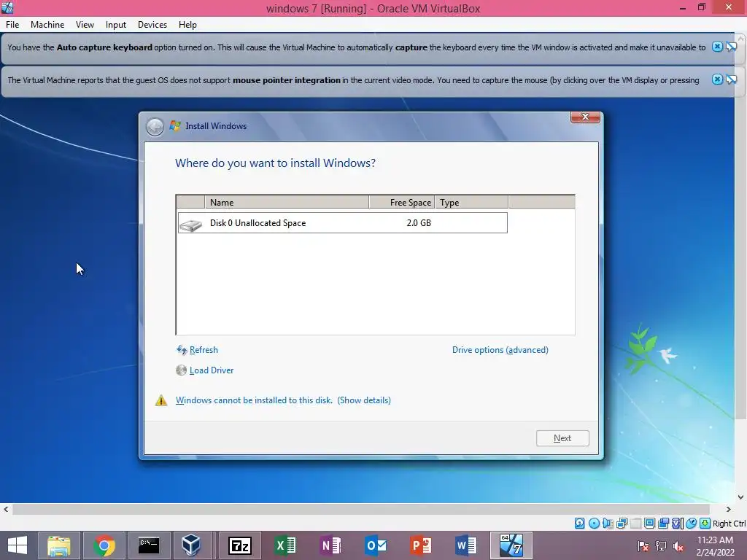The width and height of the screenshot is (747, 560).
Task: Click the vertical scrollbar down arrow
Action: pos(741,497)
